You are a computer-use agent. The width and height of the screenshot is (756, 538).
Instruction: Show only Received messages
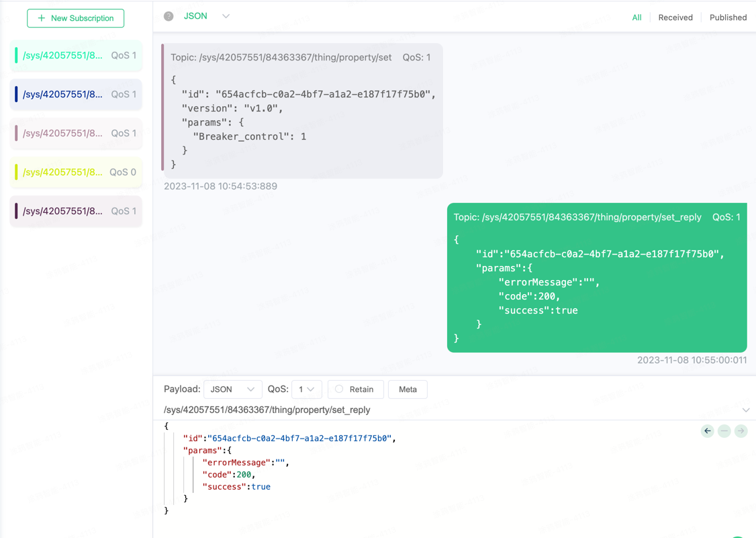(x=675, y=17)
